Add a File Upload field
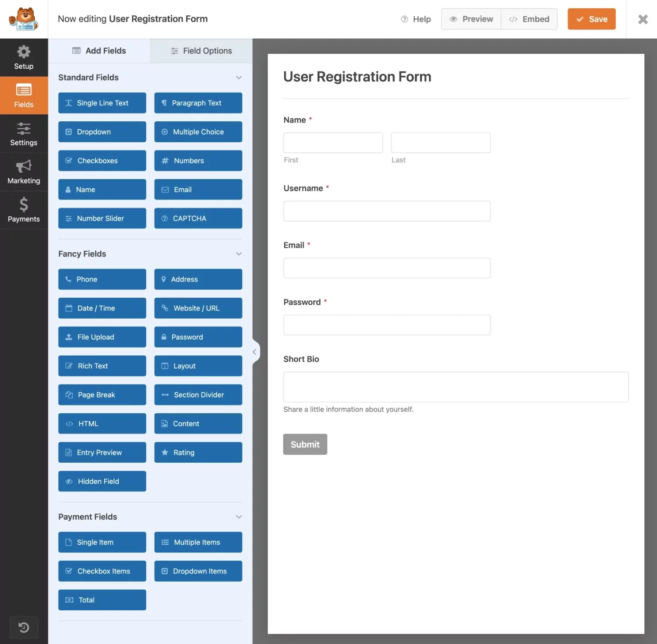The width and height of the screenshot is (657, 644). pyautogui.click(x=102, y=337)
